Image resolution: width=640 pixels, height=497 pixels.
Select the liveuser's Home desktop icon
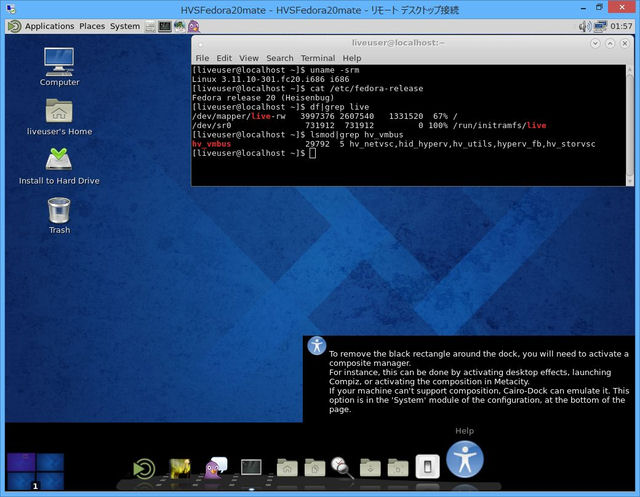pos(59,117)
